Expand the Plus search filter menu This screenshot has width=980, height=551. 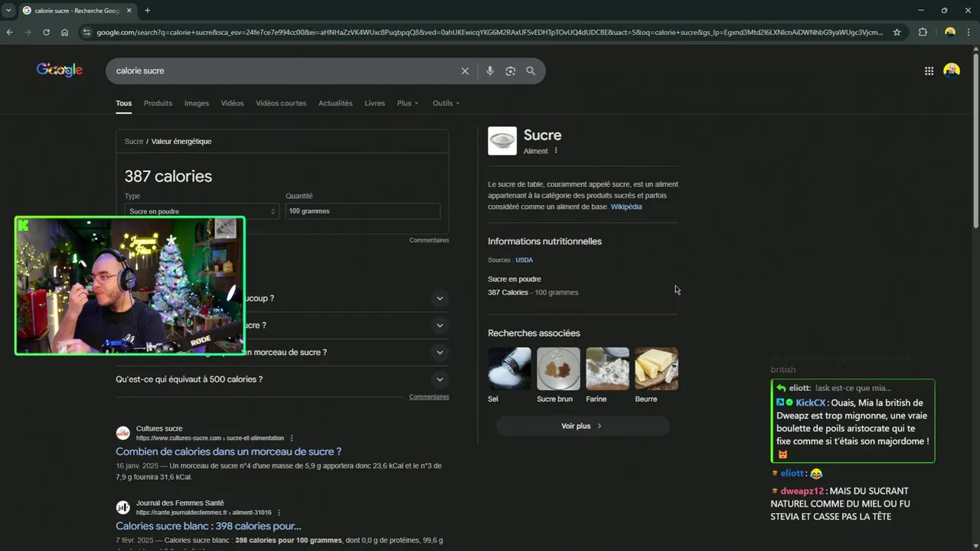tap(407, 103)
